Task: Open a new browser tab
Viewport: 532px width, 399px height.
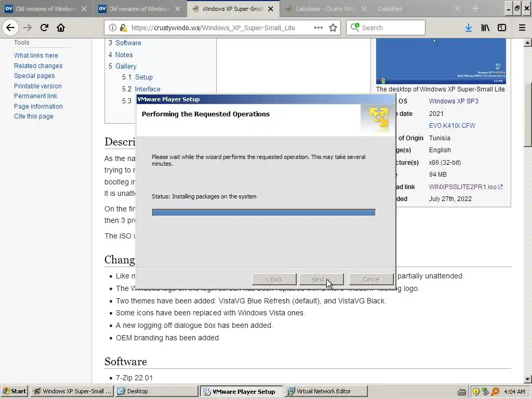Action: coord(475,8)
